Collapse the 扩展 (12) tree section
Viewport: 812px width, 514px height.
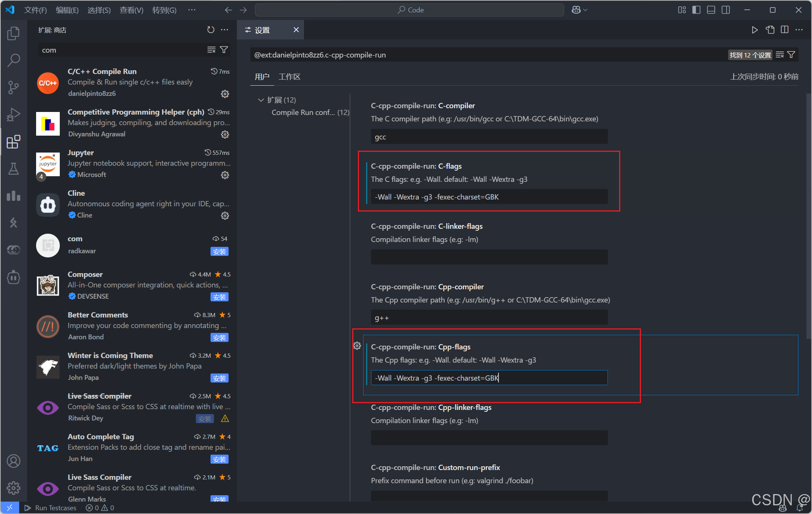261,100
